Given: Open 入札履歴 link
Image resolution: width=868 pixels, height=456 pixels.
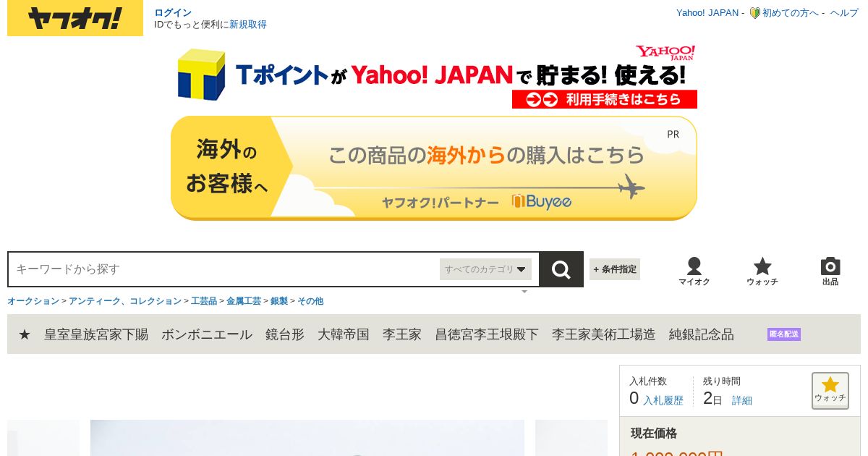Looking at the screenshot, I should pos(663,400).
